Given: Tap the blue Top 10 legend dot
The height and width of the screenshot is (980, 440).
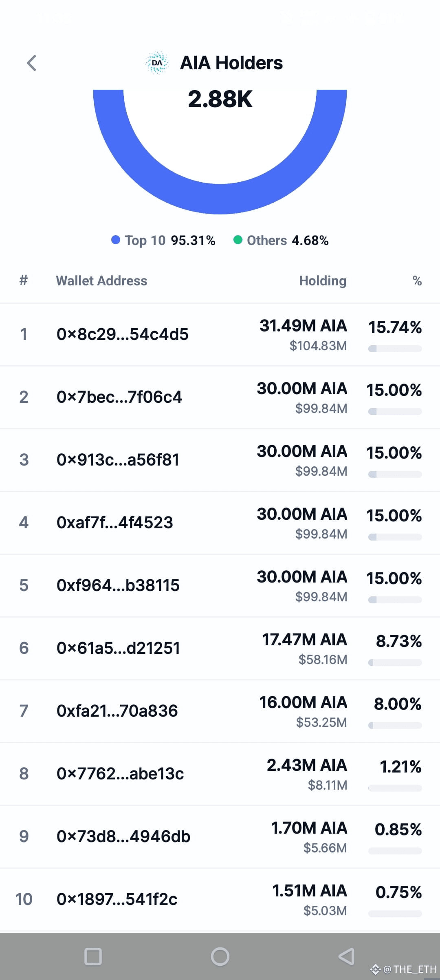Looking at the screenshot, I should tap(116, 240).
